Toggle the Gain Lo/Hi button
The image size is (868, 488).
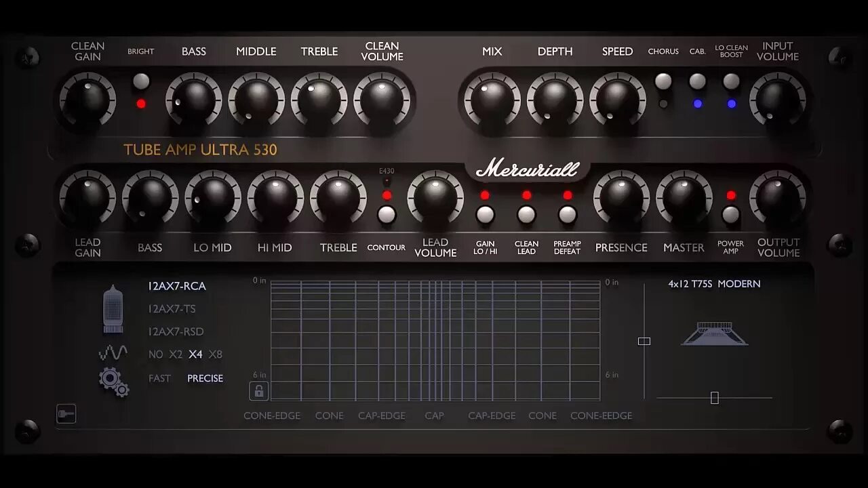coord(485,215)
